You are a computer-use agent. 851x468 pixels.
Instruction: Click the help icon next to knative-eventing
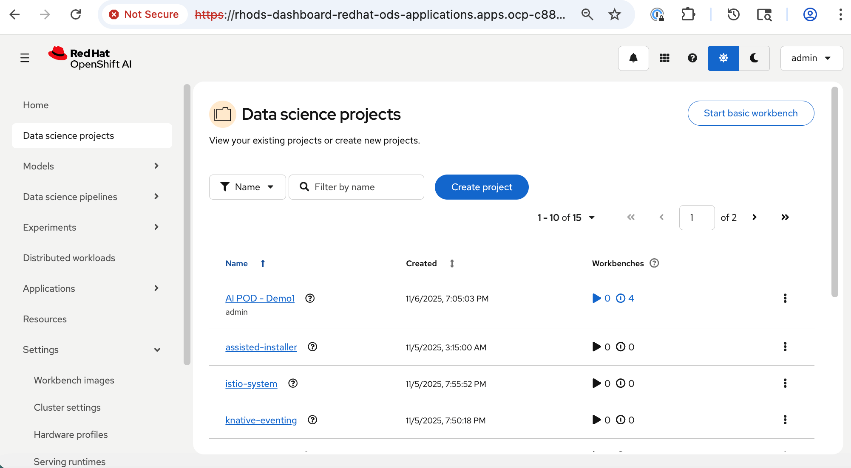point(313,420)
